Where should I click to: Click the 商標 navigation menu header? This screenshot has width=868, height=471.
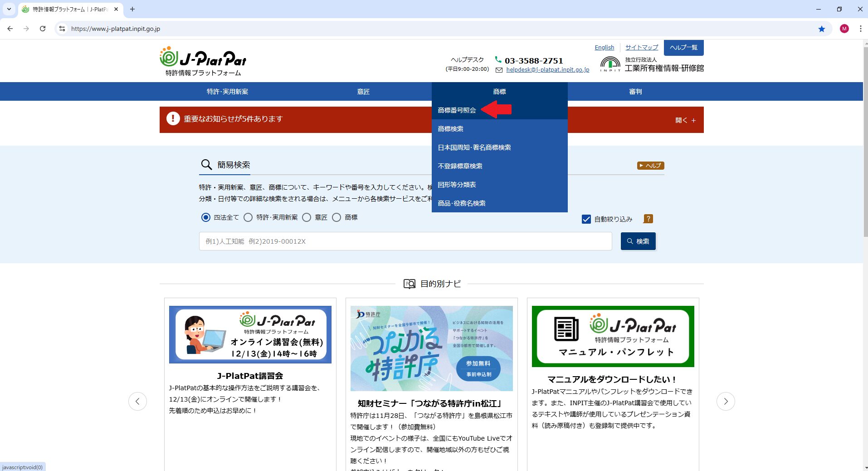click(499, 92)
